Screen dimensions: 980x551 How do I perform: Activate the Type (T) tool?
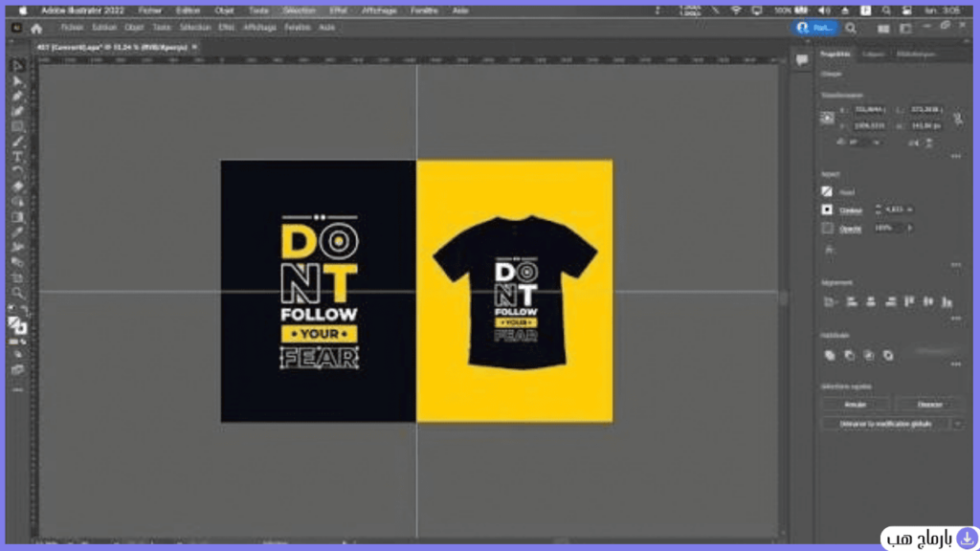point(17,157)
